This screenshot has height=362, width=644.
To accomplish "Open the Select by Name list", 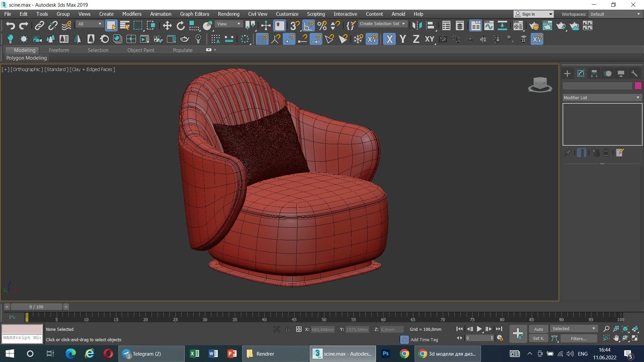I will click(124, 25).
